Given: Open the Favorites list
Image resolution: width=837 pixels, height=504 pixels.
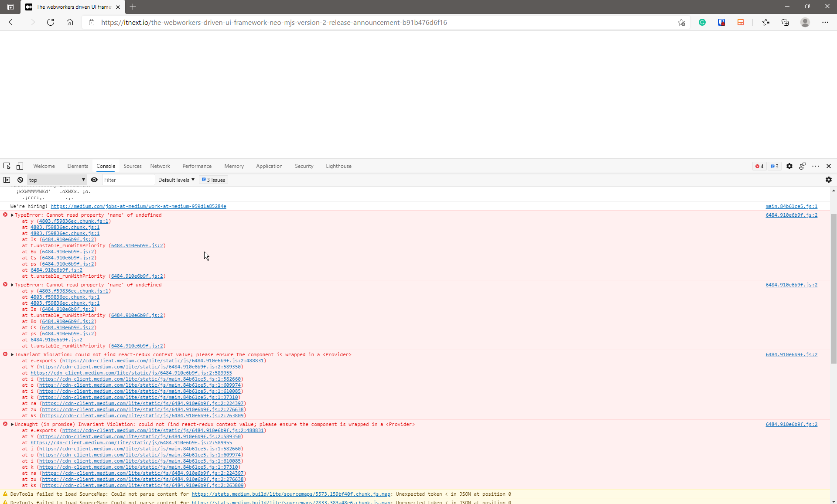Looking at the screenshot, I should click(x=766, y=22).
